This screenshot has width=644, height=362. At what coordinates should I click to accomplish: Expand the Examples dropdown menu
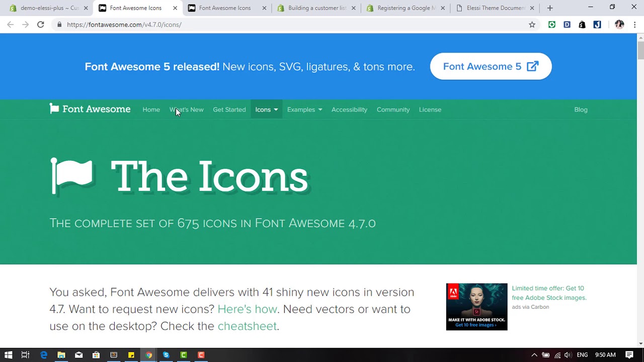point(304,110)
